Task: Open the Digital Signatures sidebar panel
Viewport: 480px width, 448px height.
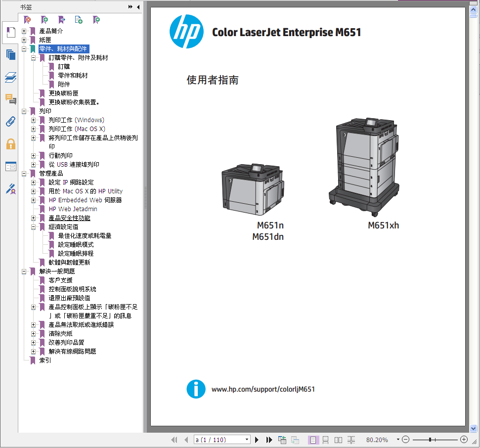Action: pyautogui.click(x=11, y=188)
